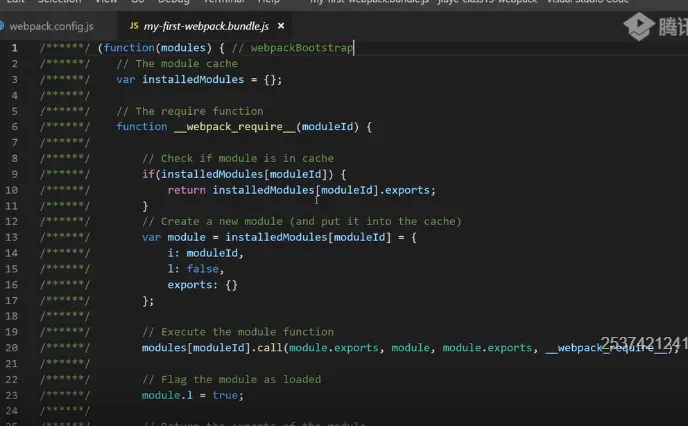Click the 'webpackBootstrap' comment on line 1
Viewport: 688px width, 426px height.
coord(301,48)
